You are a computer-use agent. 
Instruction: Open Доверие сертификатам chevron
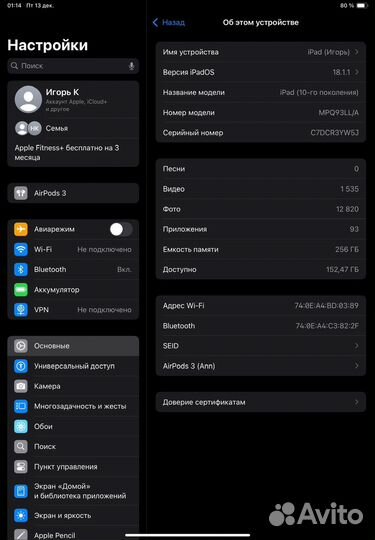coord(357,402)
